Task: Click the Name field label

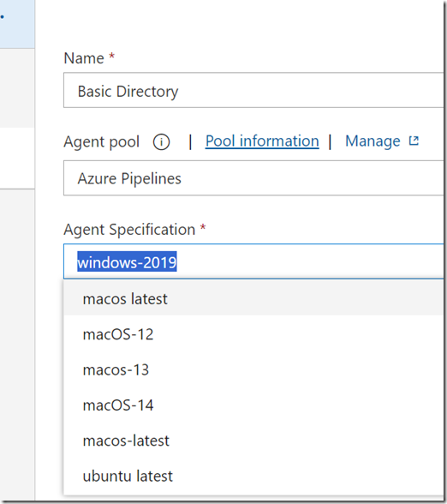Action: [x=84, y=58]
